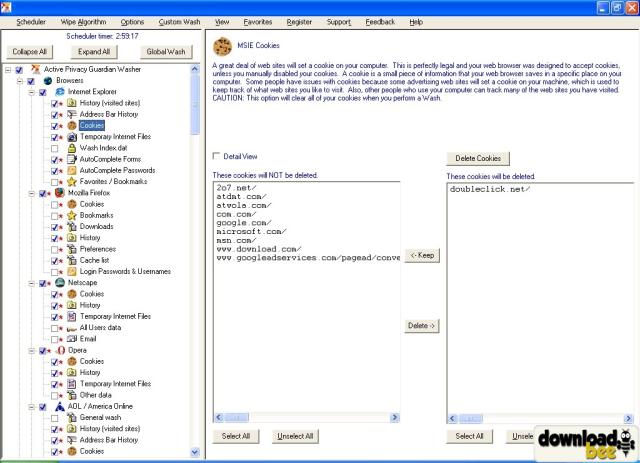Collapse the Mozilla Firefox tree node
640x463 pixels.
(x=31, y=194)
